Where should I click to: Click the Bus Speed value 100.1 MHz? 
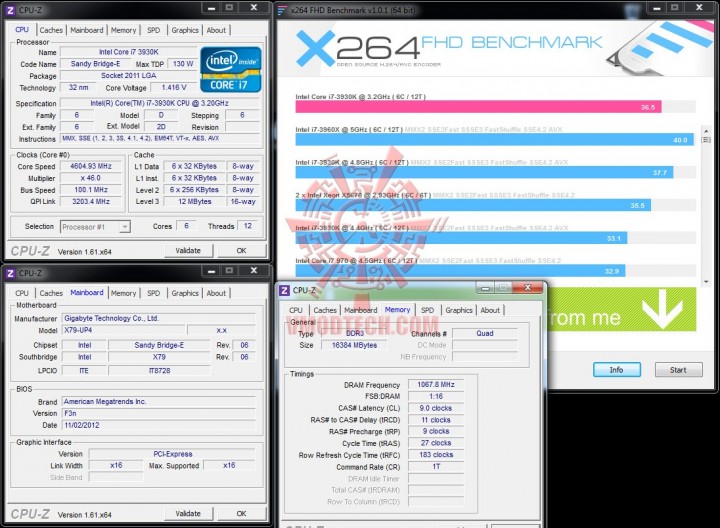pos(91,190)
